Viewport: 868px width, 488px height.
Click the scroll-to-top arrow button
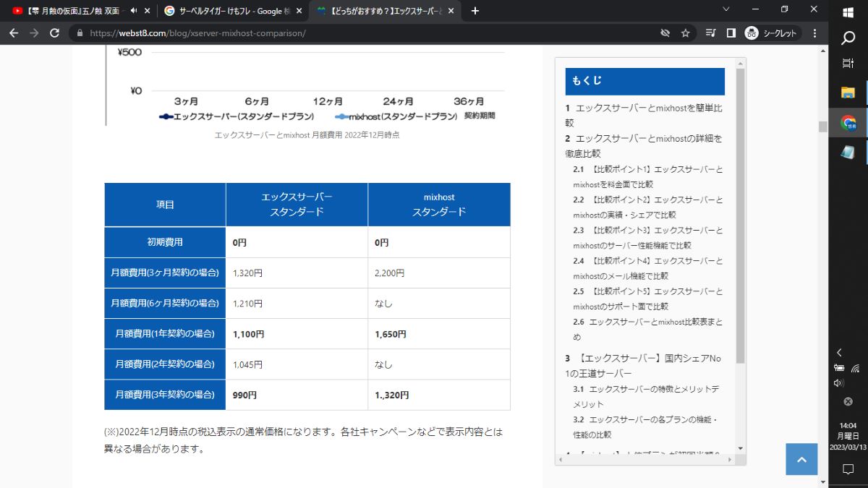[801, 459]
